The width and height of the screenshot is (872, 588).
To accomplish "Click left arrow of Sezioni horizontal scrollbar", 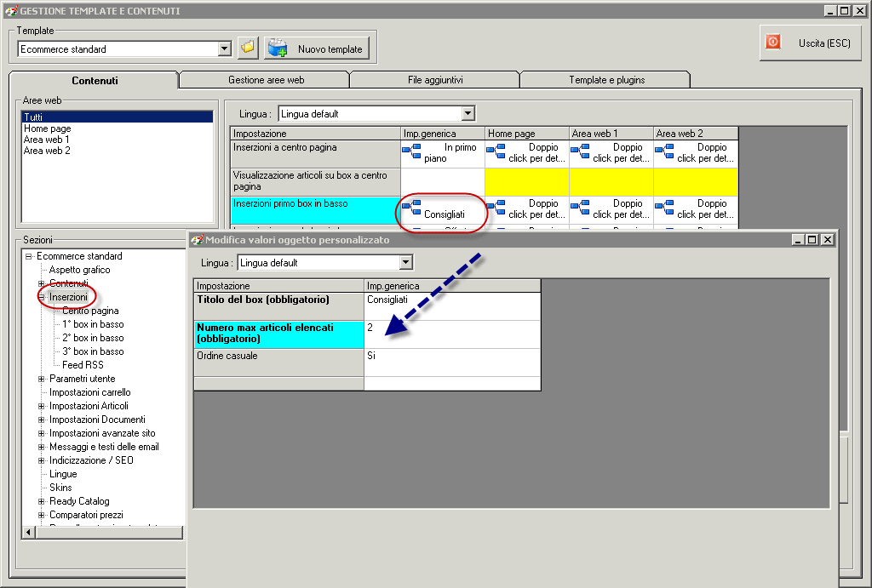I will (x=29, y=533).
